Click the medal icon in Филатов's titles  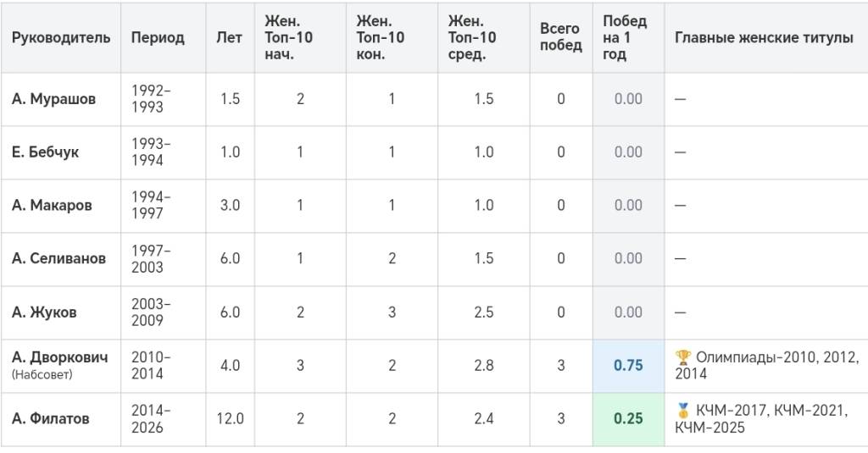pyautogui.click(x=683, y=411)
